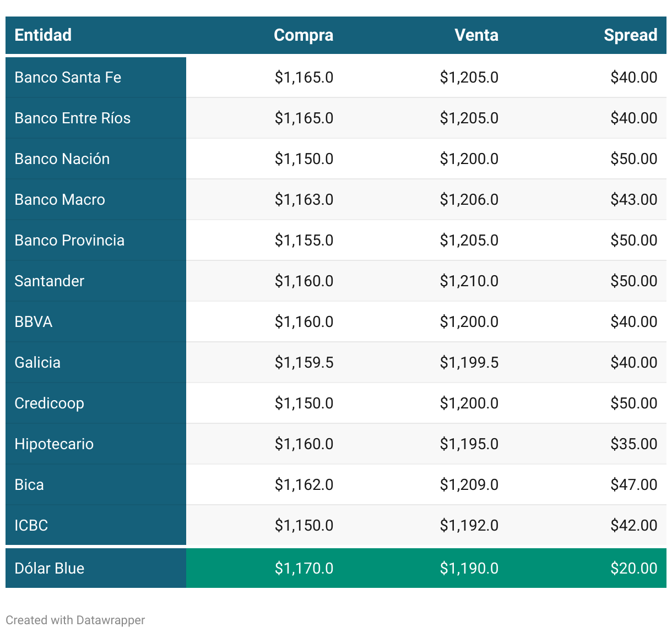
Task: Click Dólar Blue compra value $1,170.0
Action: tap(304, 569)
